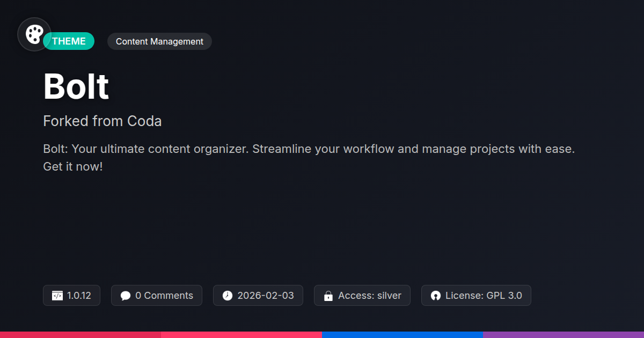
Task: Click the version code icon
Action: (x=57, y=296)
